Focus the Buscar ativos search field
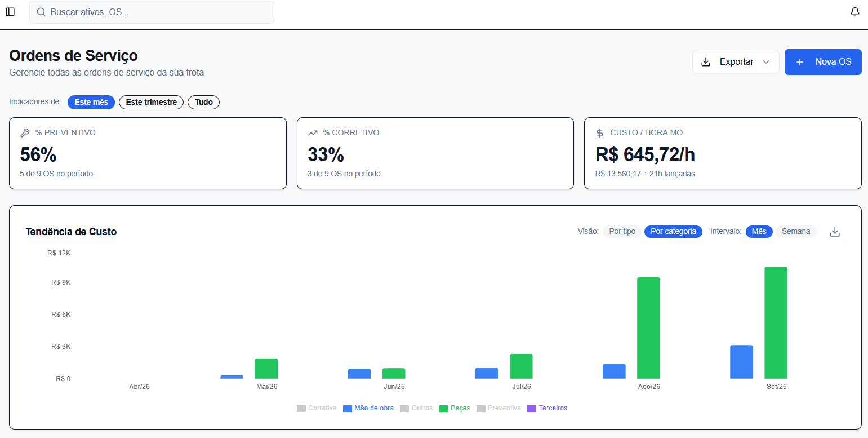The height and width of the screenshot is (438, 868). (x=152, y=12)
